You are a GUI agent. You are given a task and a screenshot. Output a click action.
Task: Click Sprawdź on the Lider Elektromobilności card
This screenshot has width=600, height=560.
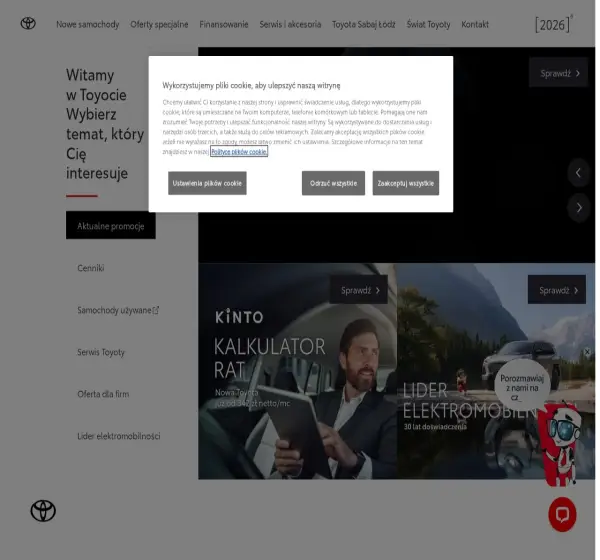tap(557, 290)
